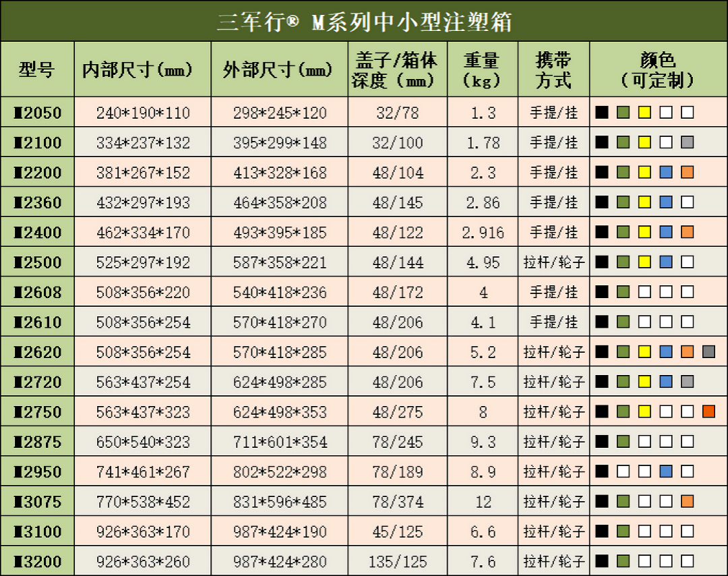Select the weight value 2.916
This screenshot has height=576, width=728.
tap(483, 232)
